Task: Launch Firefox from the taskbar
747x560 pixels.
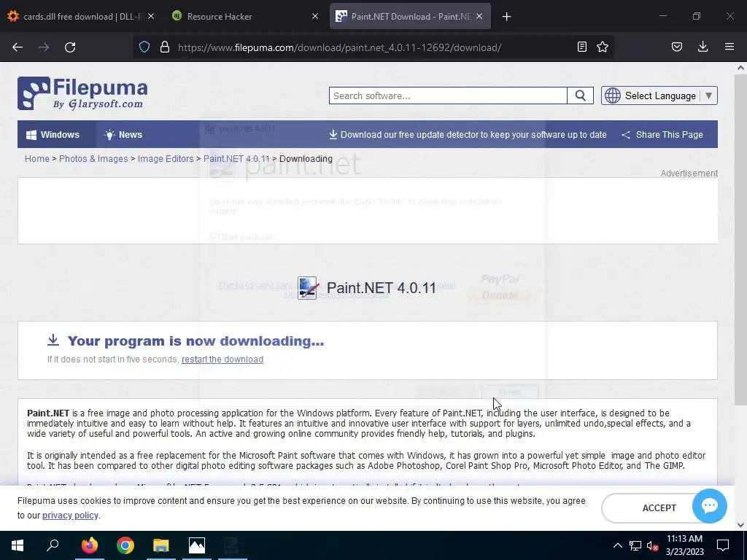Action: tap(89, 545)
